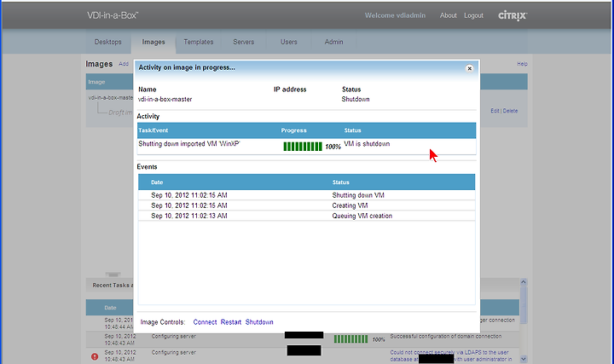Click the 'VM is shutdown' status text
Screen dimensions: 614x364
(367, 144)
